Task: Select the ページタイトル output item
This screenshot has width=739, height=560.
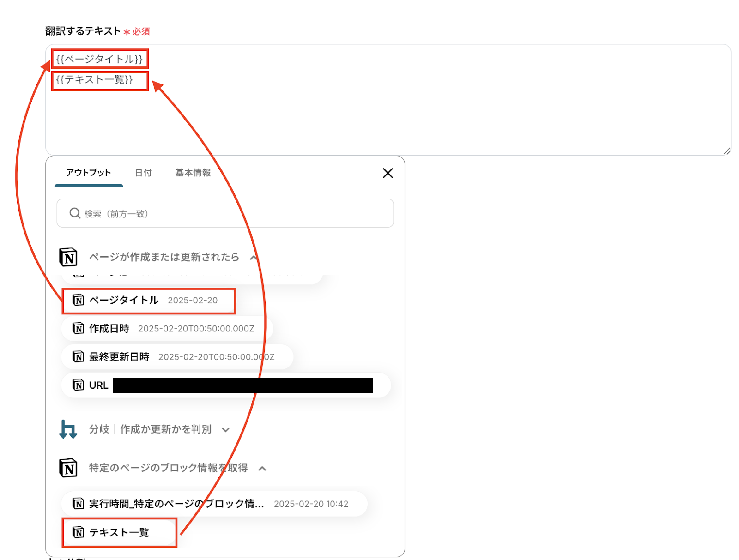Action: coord(149,301)
